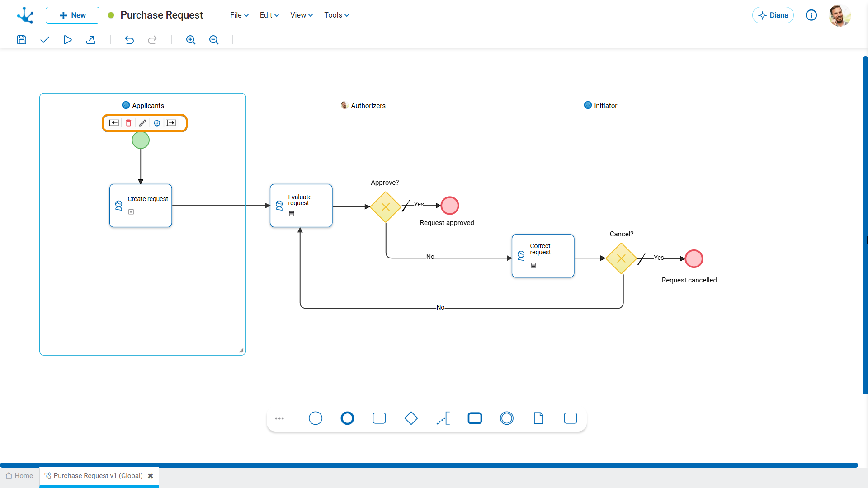Screen dimensions: 868x488
Task: Open the Tools menu dropdown
Action: 336,15
